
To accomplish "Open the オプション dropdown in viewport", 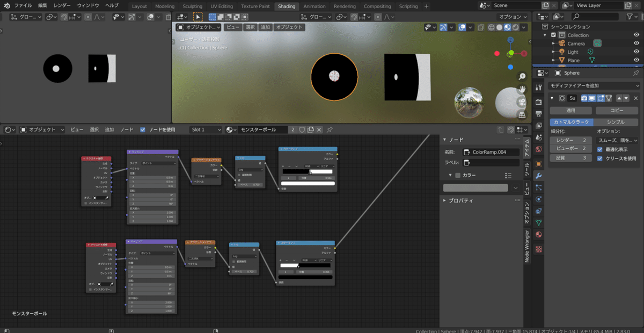I will point(512,17).
